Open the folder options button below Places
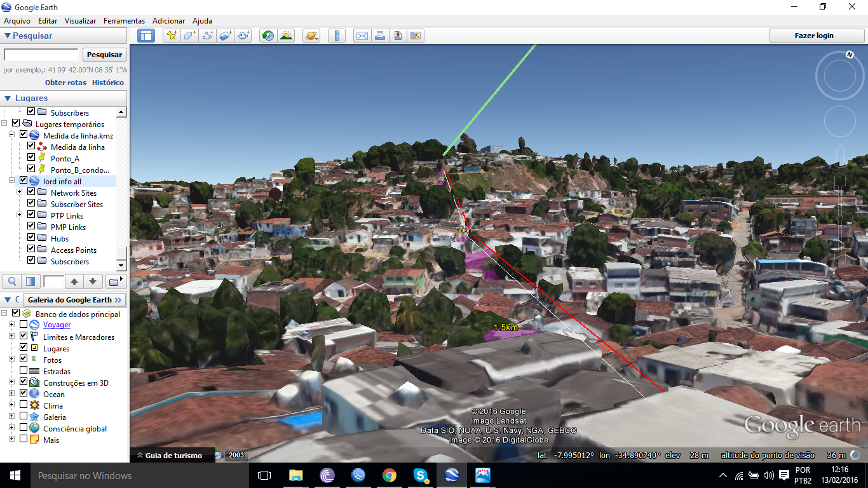Screen dimensions: 868x488 click(x=115, y=281)
